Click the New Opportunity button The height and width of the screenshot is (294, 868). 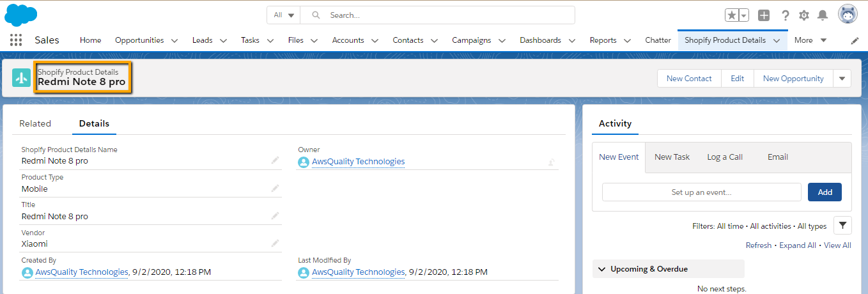coord(793,78)
